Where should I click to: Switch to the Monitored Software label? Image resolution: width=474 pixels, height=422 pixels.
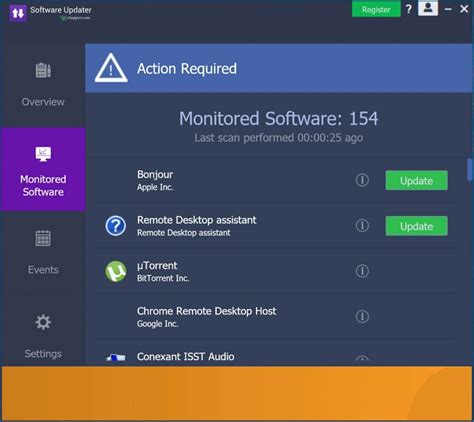point(43,186)
